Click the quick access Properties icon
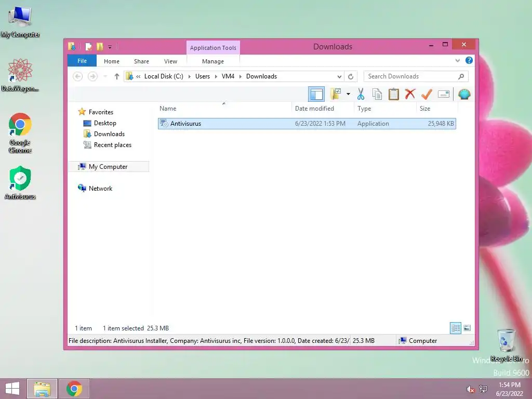 88,46
